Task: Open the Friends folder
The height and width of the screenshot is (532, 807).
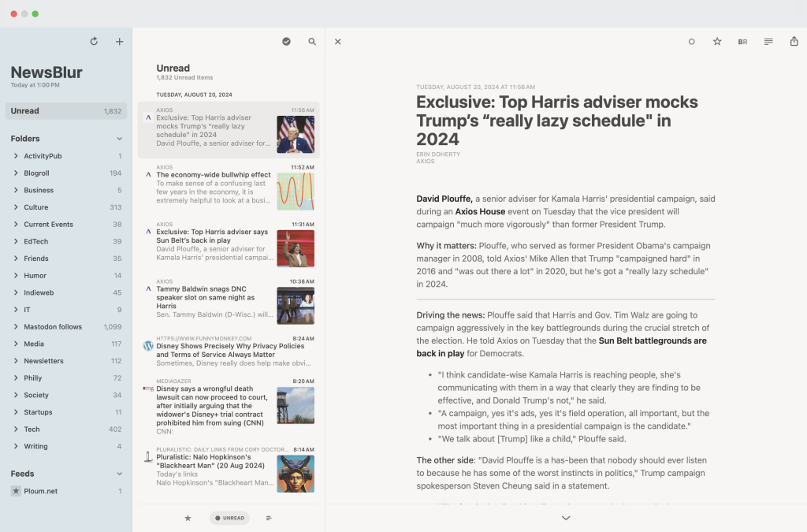Action: (x=66, y=259)
